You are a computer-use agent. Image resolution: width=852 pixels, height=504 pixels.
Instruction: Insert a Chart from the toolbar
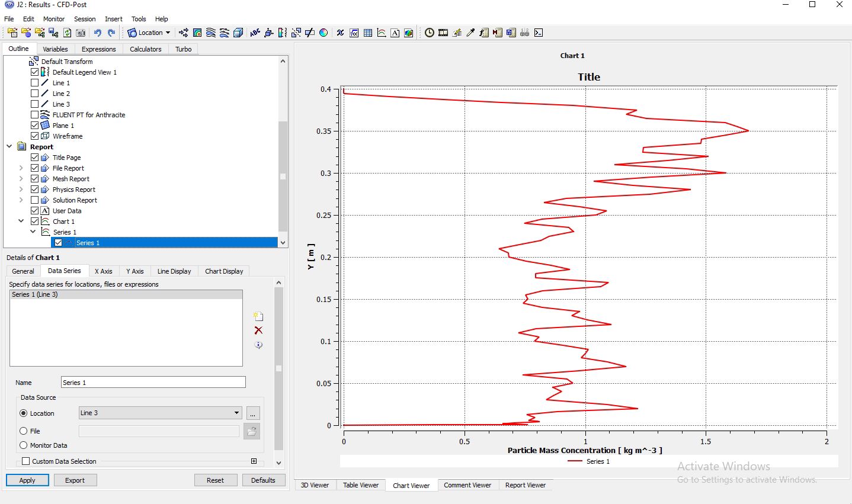coord(382,33)
